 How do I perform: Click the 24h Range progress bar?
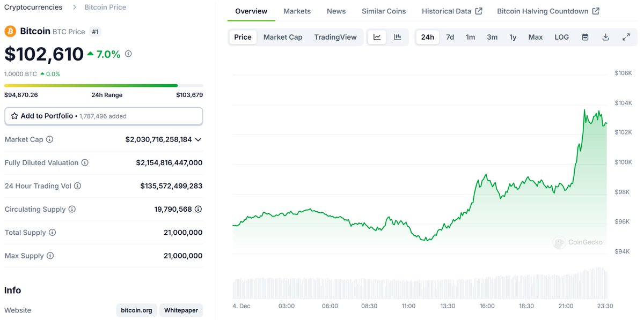(104, 85)
